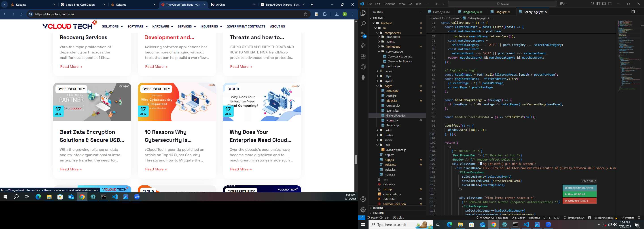644x229 pixels.
Task: Open the Run and Debug view
Action: (x=363, y=45)
